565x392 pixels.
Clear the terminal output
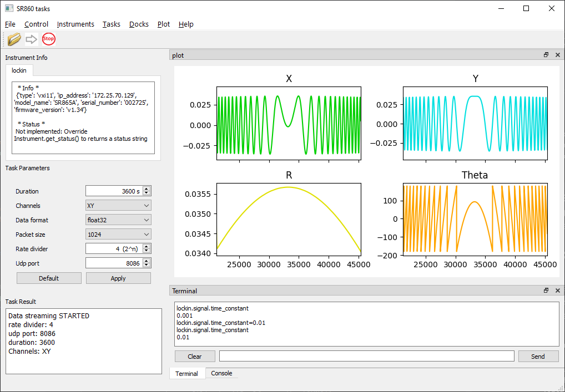tap(195, 356)
